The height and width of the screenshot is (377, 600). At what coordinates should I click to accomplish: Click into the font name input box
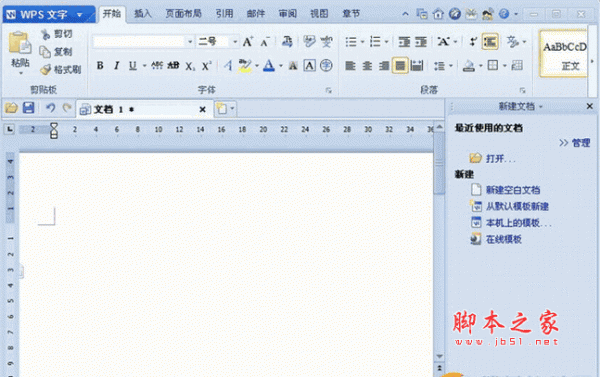tap(139, 42)
